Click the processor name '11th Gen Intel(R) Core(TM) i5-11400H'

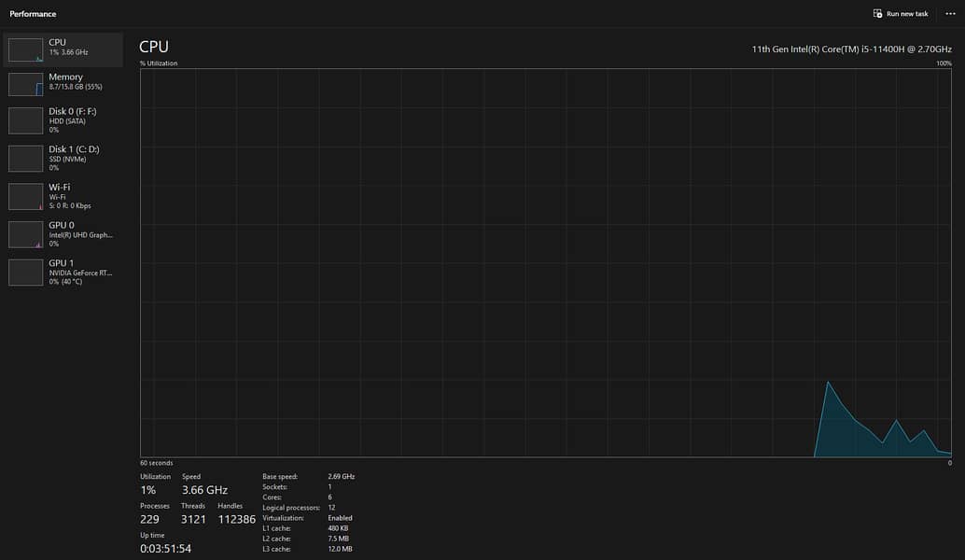[829, 49]
